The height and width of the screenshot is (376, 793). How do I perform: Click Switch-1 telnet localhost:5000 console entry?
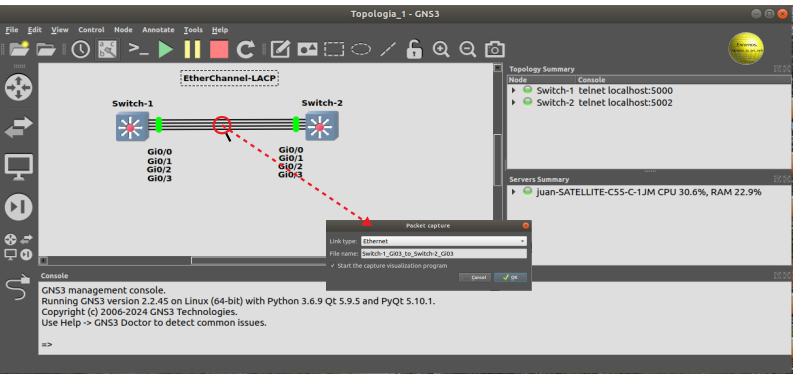click(626, 91)
